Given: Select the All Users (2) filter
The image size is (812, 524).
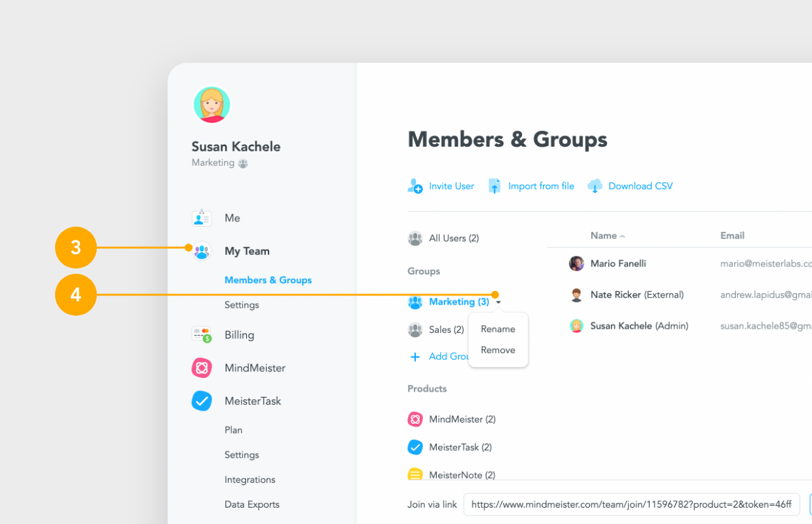Looking at the screenshot, I should [454, 238].
